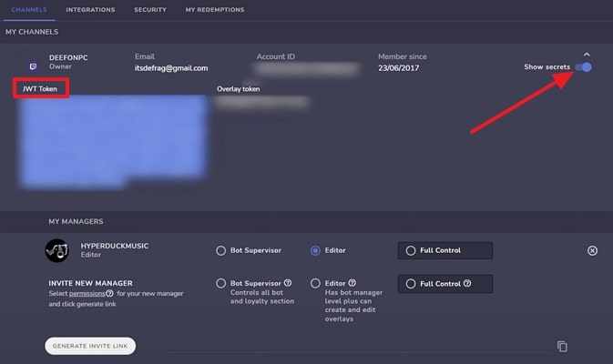Click the My Managers section header
Image resolution: width=613 pixels, height=364 pixels.
(x=76, y=221)
